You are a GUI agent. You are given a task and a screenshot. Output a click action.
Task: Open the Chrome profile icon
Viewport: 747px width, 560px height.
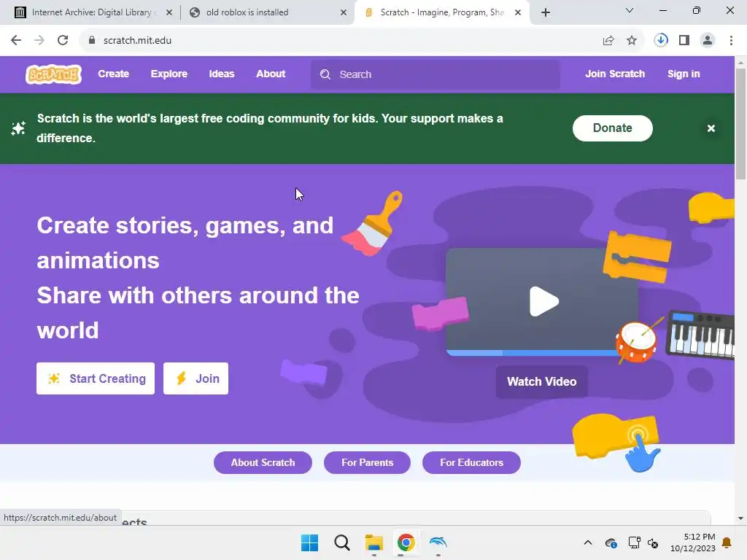point(708,41)
